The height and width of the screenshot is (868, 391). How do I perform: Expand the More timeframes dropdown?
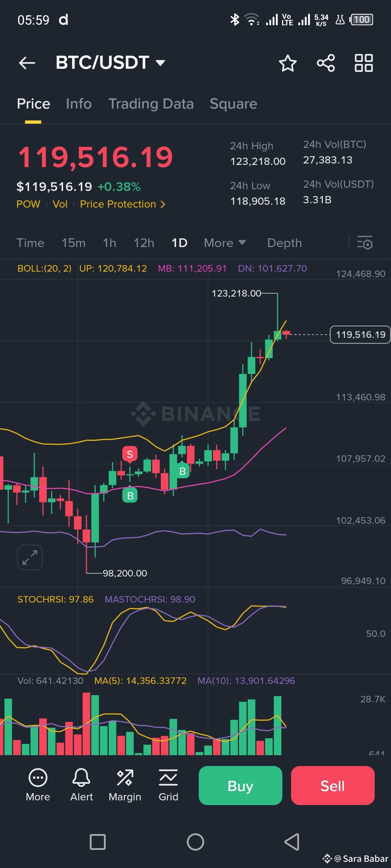coord(225,243)
